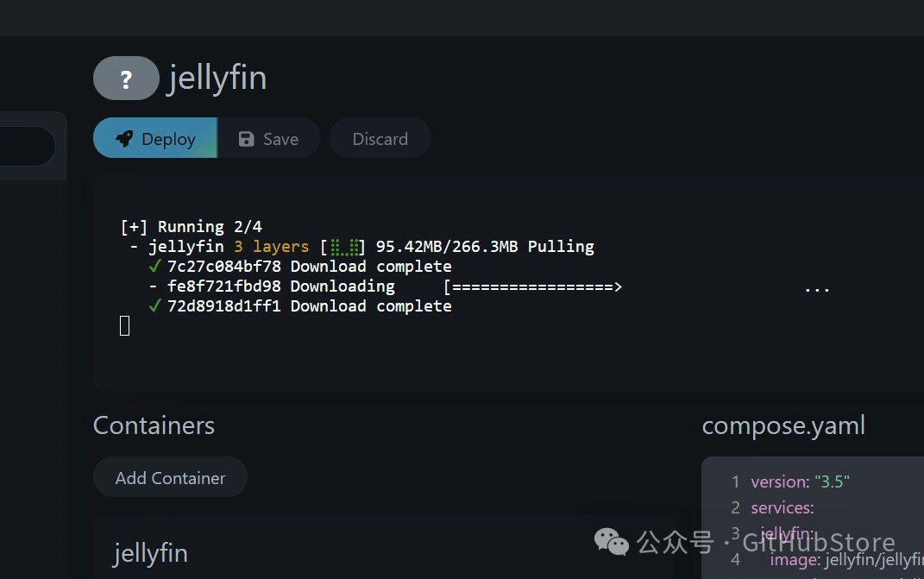Click the compose.yaml heading
924x579 pixels.
click(x=783, y=425)
